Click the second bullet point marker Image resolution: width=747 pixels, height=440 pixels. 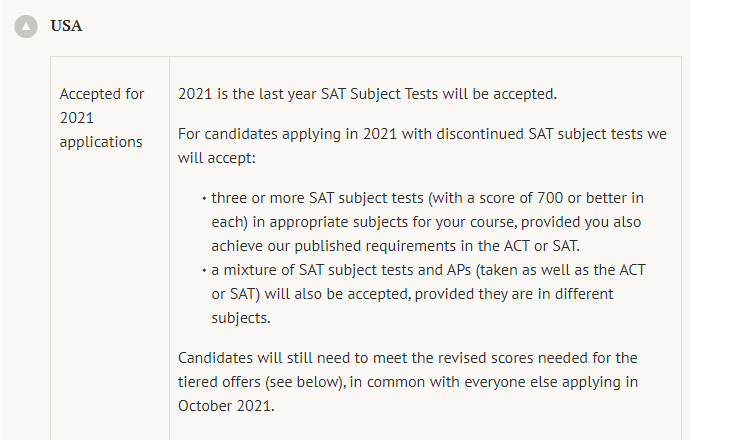click(x=204, y=270)
